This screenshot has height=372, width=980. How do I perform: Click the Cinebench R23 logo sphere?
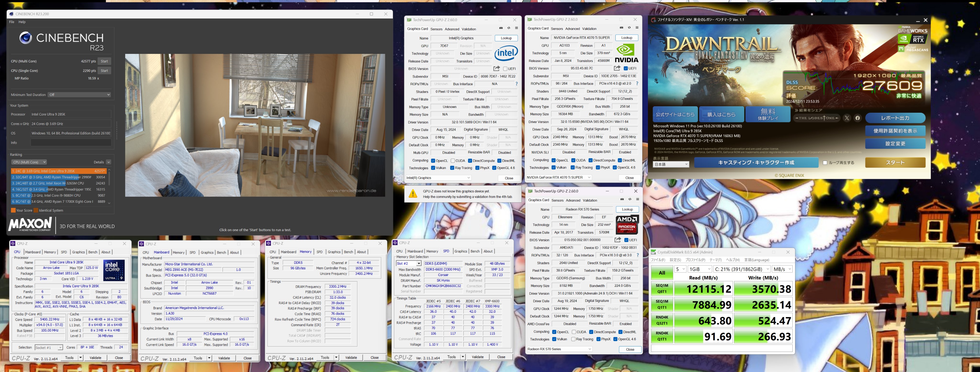pyautogui.click(x=26, y=38)
